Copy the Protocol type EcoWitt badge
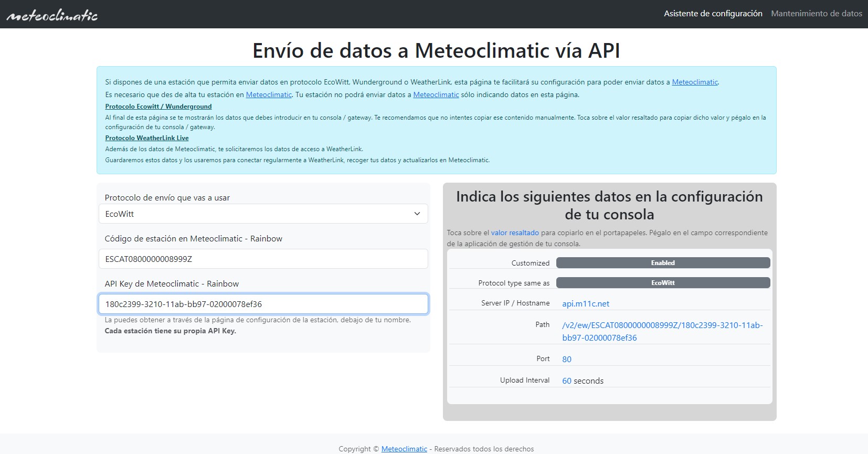868x454 pixels. pyautogui.click(x=663, y=283)
